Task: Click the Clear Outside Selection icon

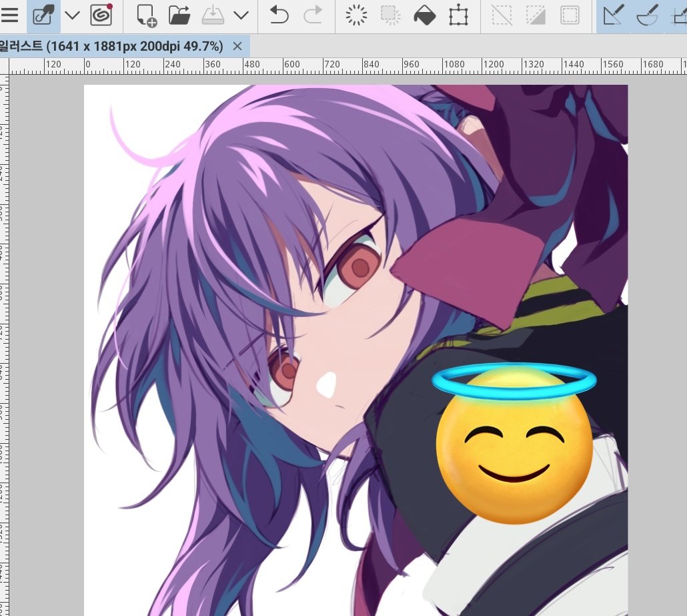Action: [390, 15]
